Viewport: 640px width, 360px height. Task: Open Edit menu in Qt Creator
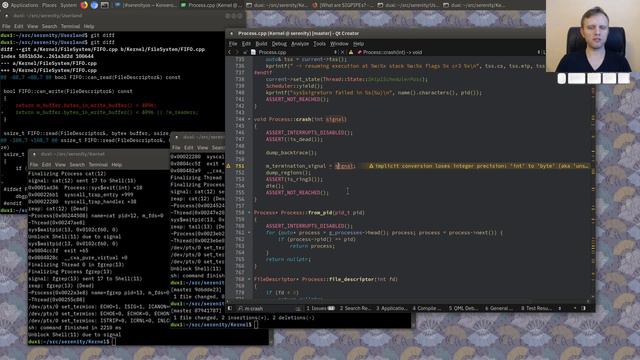tap(246, 44)
